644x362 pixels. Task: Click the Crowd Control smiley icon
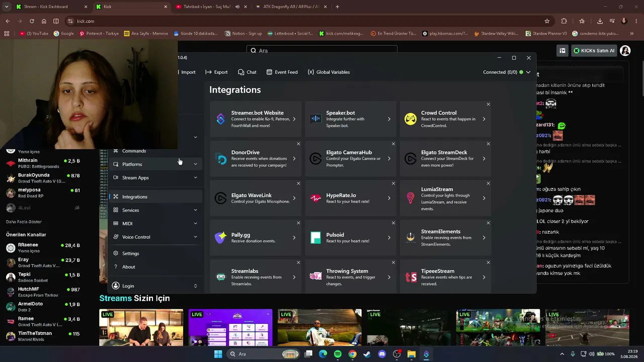(x=411, y=119)
